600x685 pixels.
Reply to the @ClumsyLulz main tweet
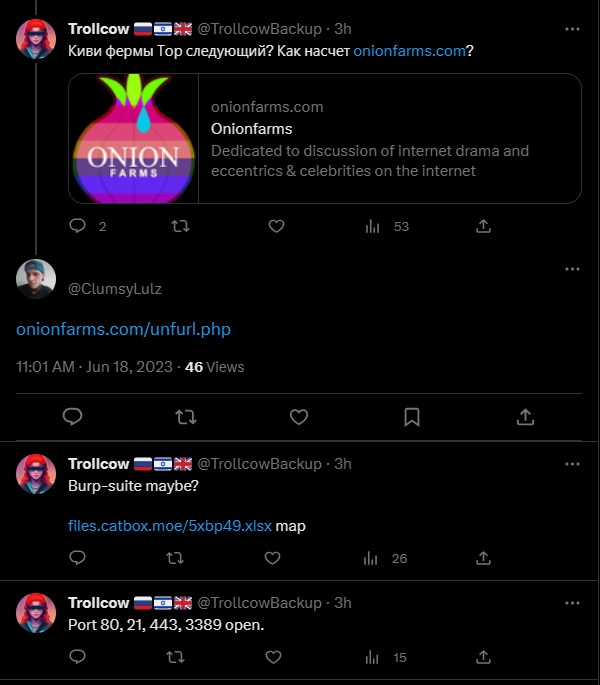(x=72, y=416)
